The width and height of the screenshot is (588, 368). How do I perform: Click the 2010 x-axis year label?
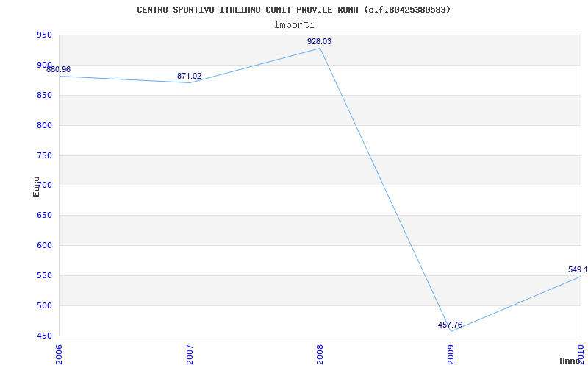pos(581,353)
